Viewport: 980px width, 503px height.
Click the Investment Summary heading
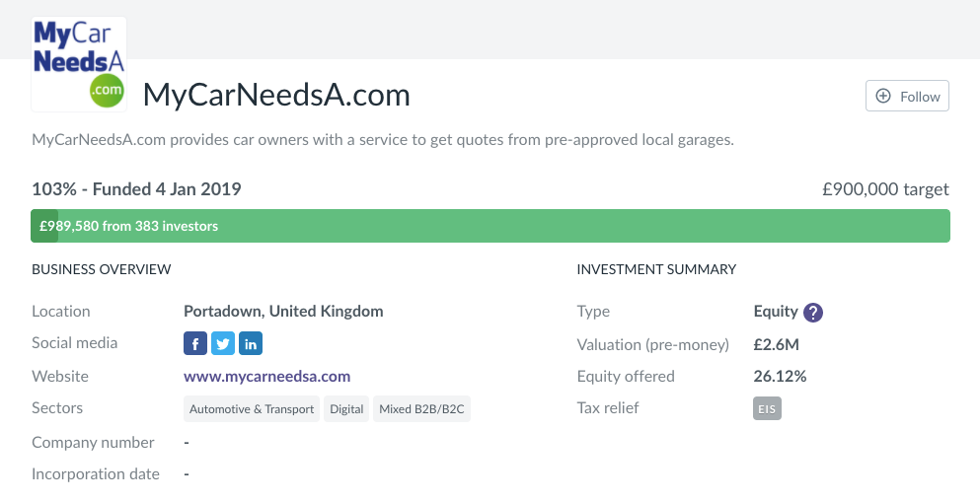[656, 269]
